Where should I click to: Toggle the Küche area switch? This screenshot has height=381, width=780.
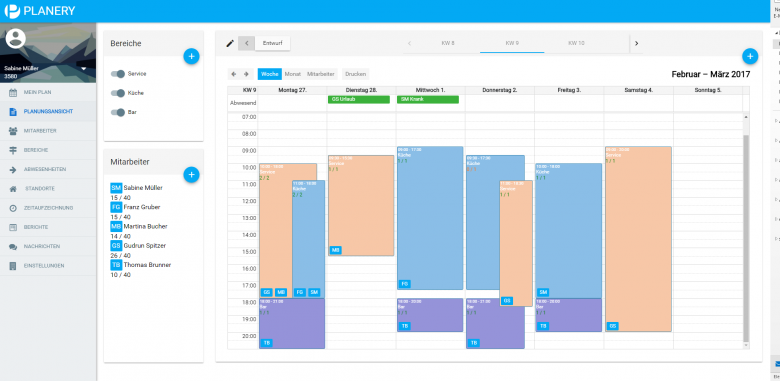[x=118, y=93]
